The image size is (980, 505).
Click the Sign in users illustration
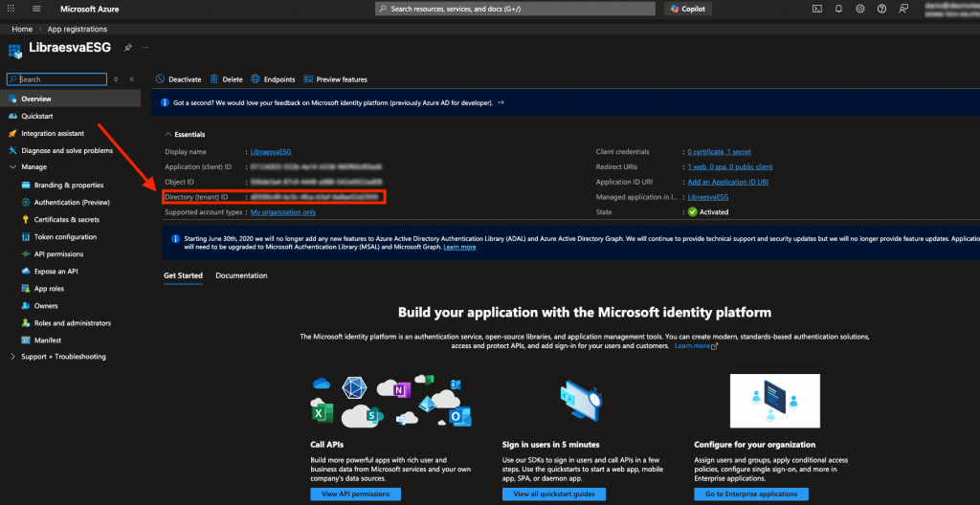[x=581, y=401]
